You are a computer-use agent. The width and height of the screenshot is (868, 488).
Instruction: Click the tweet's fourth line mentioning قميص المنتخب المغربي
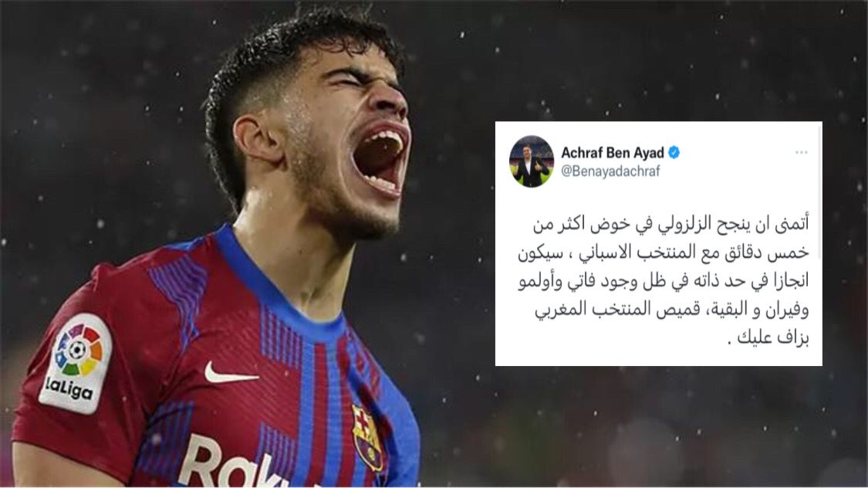671,309
